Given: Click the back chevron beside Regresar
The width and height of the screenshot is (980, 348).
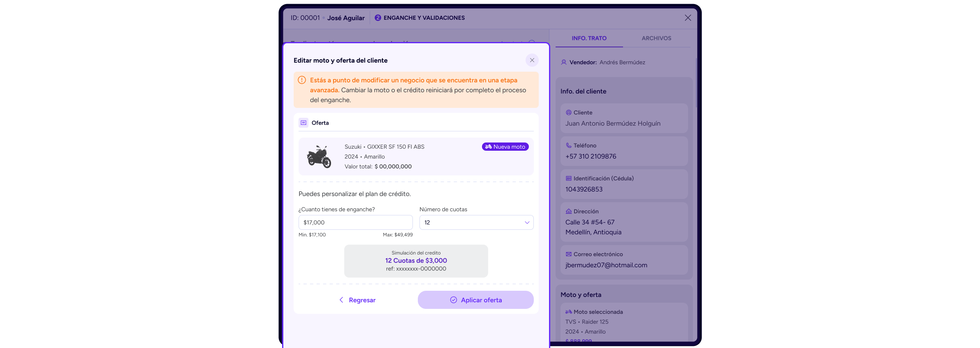Looking at the screenshot, I should (341, 300).
